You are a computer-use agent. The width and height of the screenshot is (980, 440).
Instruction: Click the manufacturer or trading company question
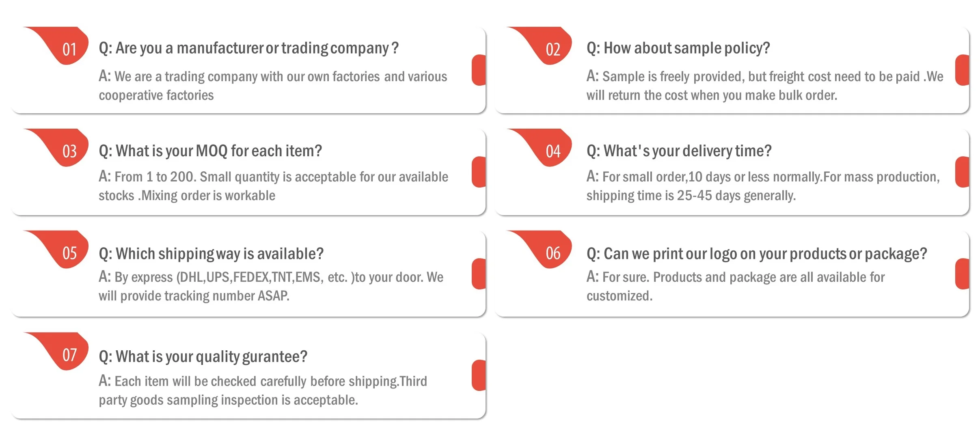(248, 48)
